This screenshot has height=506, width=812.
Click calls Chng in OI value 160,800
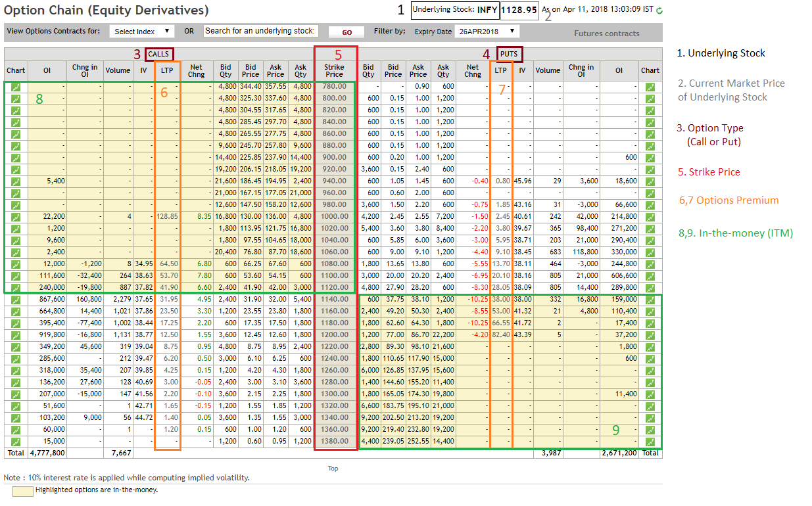pos(89,300)
